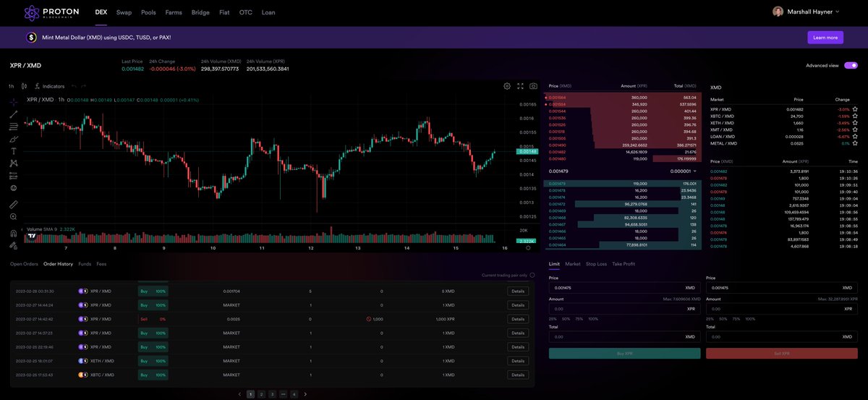Select the trend line drawing tool
This screenshot has height=400, width=868.
[x=14, y=114]
